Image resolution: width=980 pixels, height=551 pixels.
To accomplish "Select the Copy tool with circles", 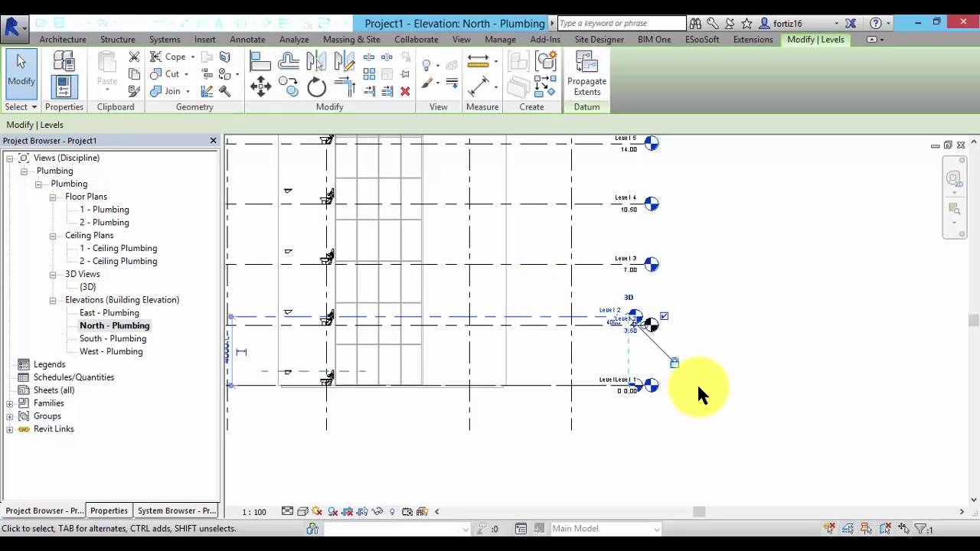I will click(x=289, y=86).
